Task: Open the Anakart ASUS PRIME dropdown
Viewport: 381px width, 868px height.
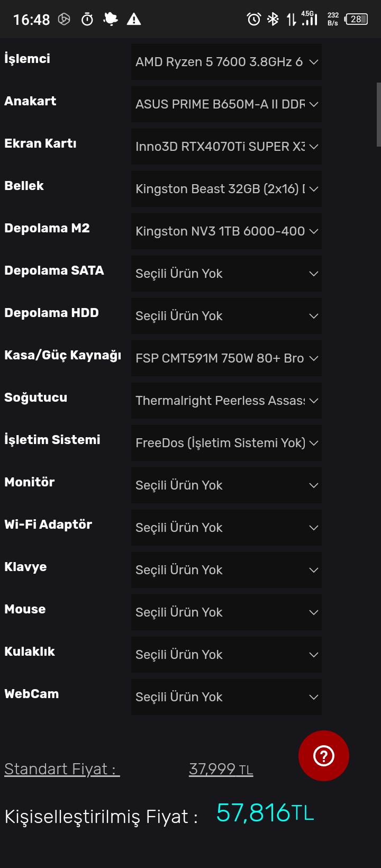Action: (226, 104)
